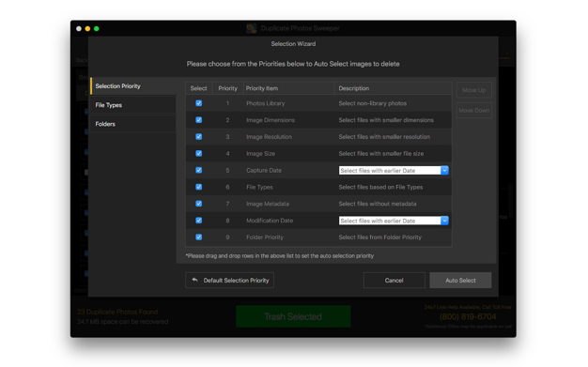Viewport: 588px width, 367px height.
Task: Uncheck the Image Metadata checkbox
Action: pos(199,204)
